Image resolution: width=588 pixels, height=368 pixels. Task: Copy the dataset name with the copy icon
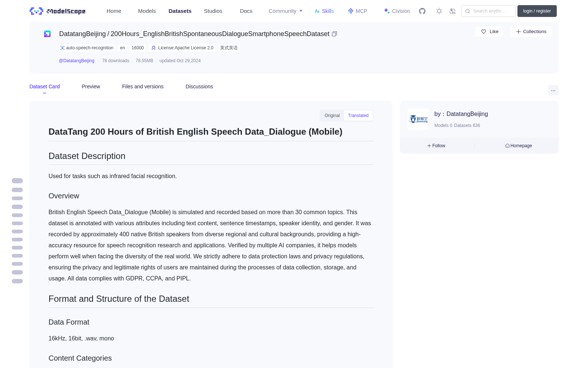(x=334, y=34)
